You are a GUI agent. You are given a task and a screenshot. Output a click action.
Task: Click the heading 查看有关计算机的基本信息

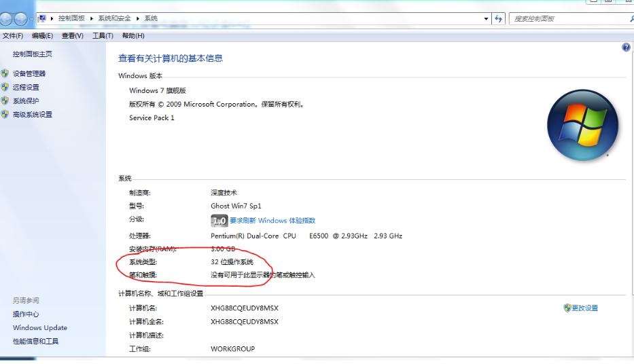click(x=171, y=58)
